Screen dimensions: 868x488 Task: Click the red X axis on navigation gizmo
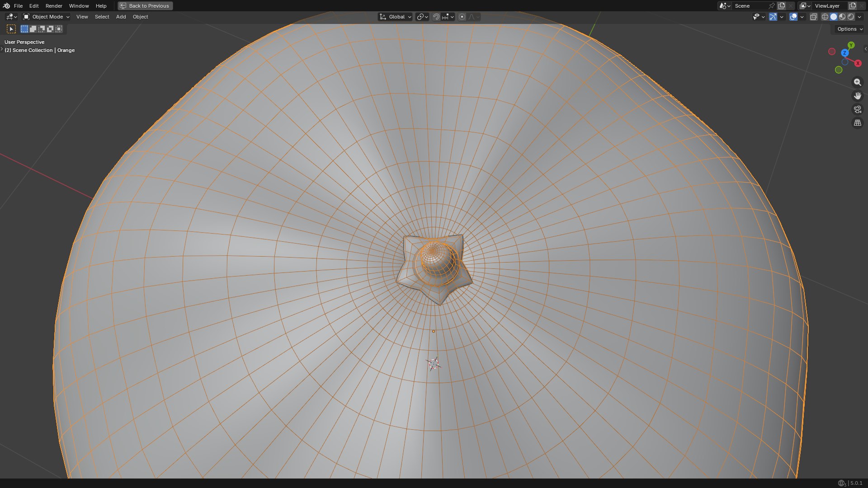858,63
